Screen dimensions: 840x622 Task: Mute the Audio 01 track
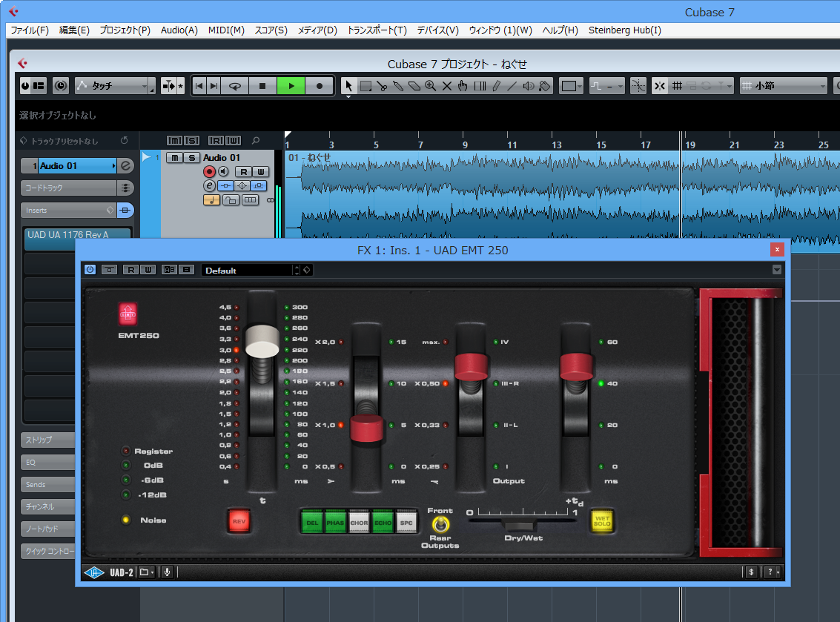click(175, 157)
